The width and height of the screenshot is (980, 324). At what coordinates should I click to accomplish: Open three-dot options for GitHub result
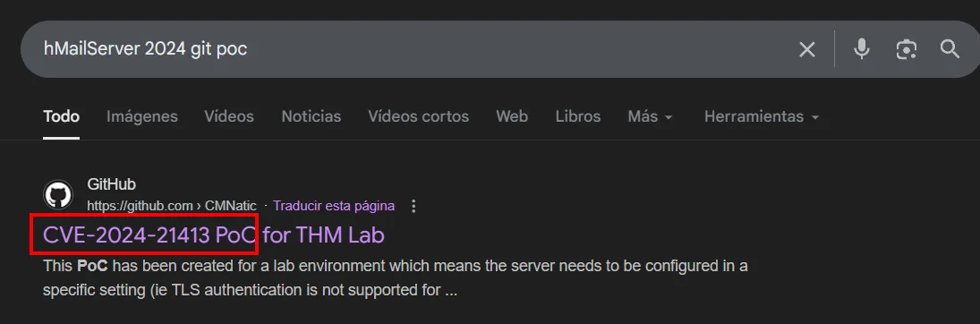[413, 206]
